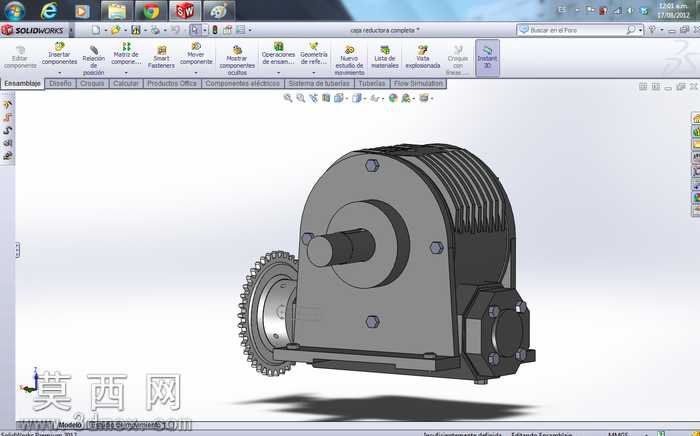This screenshot has height=436, width=700.
Task: Expand the search type dropdown arrow
Action: pos(641,30)
